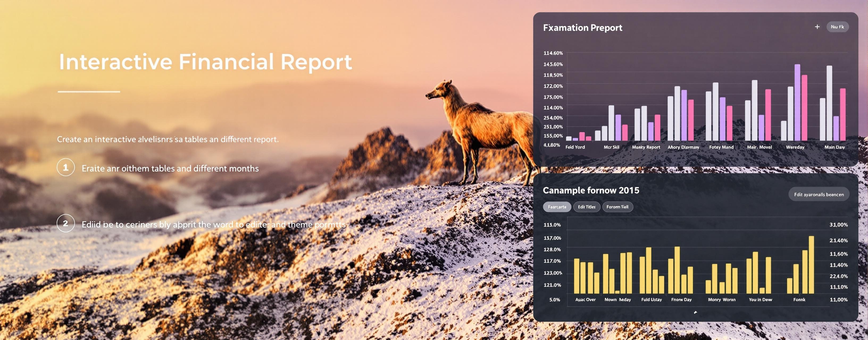The width and height of the screenshot is (868, 340).
Task: Click the Fdit ayaronalls beencen button
Action: (x=819, y=194)
